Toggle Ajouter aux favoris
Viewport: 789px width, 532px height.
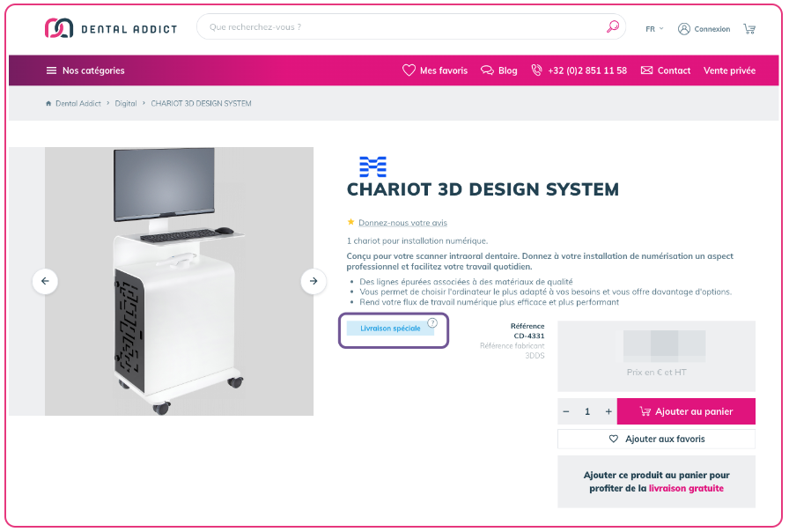click(656, 439)
